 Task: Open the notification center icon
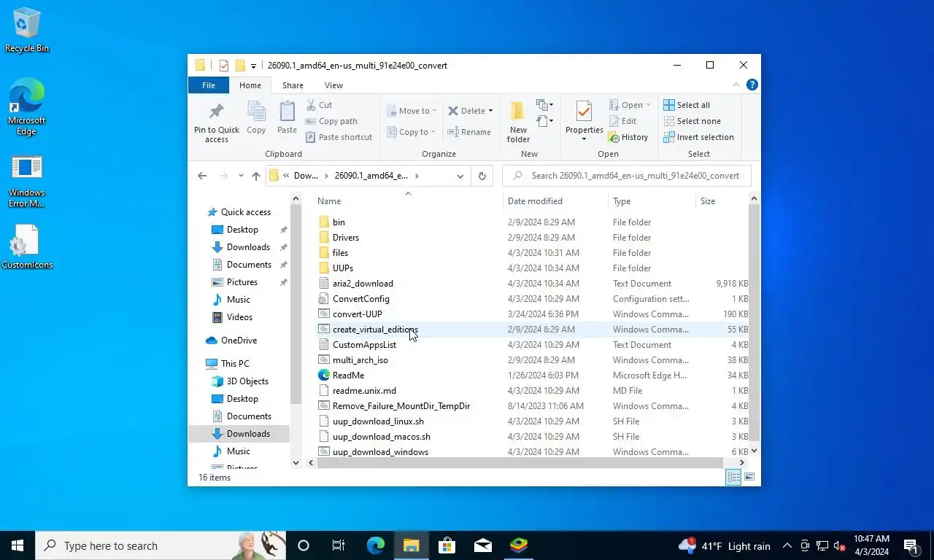(911, 545)
